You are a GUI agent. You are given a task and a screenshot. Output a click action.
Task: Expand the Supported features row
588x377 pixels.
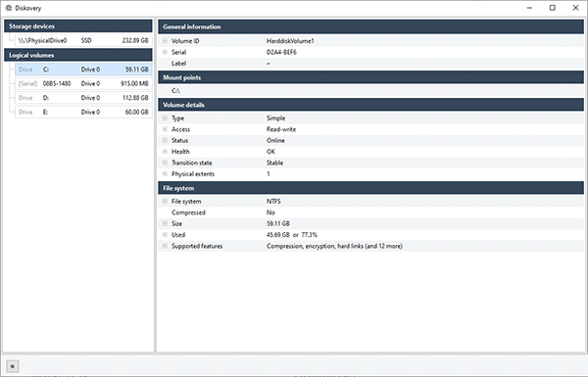165,246
